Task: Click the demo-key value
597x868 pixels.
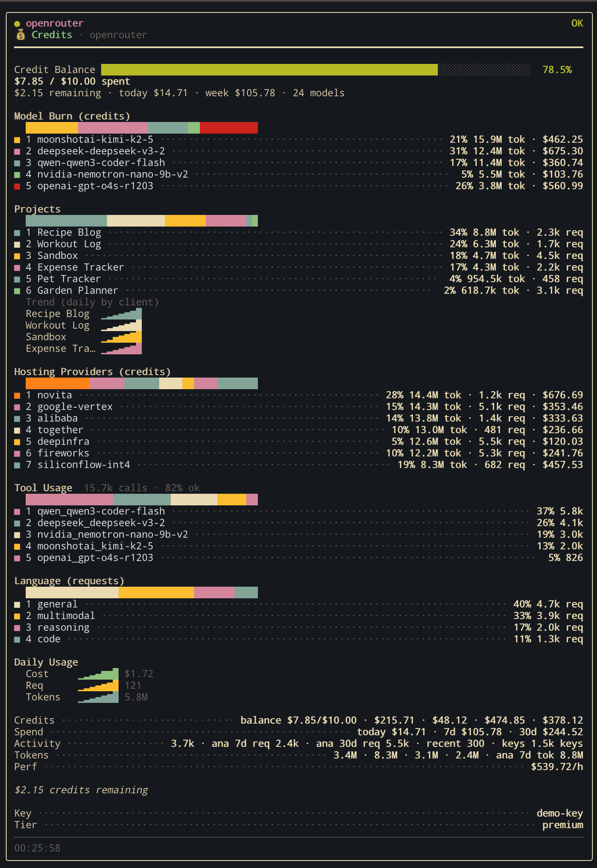Action: pos(560,813)
